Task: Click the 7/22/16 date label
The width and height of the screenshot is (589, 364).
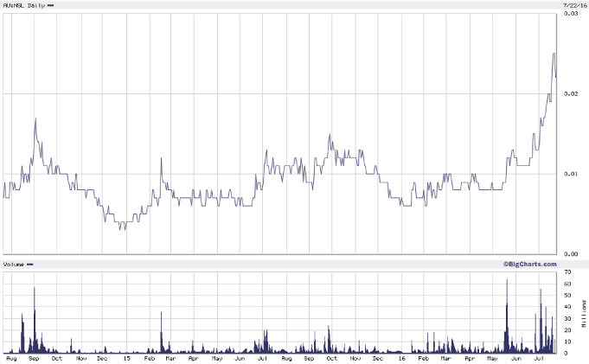Action: click(574, 5)
